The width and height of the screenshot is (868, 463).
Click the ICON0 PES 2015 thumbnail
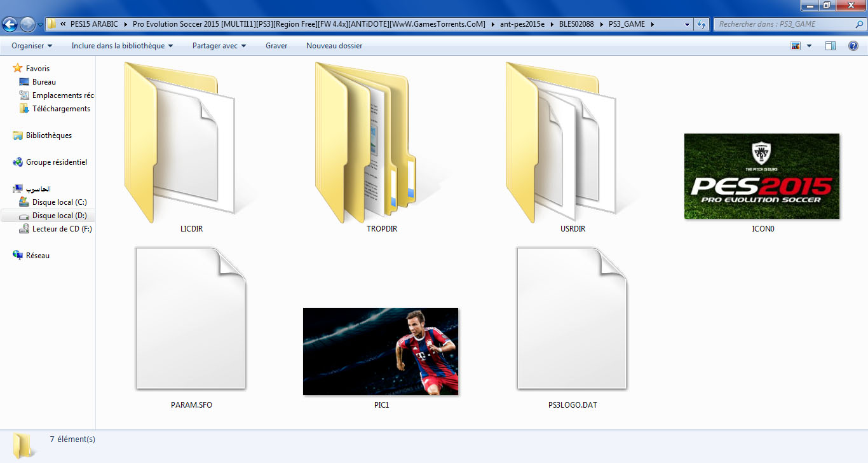point(761,176)
